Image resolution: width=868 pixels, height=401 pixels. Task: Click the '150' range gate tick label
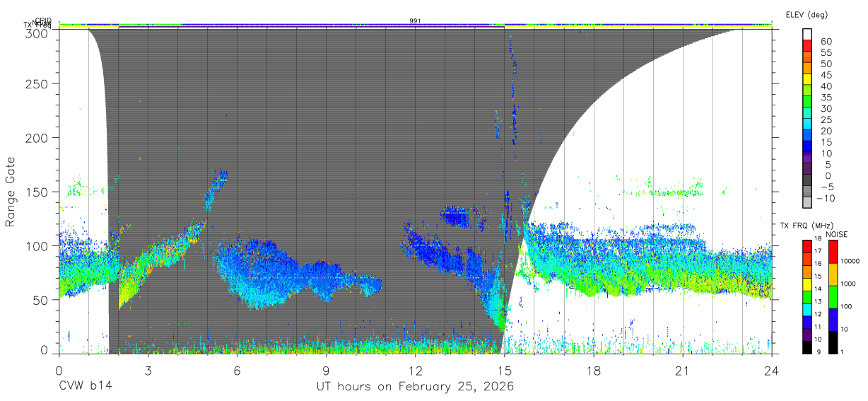coord(35,192)
